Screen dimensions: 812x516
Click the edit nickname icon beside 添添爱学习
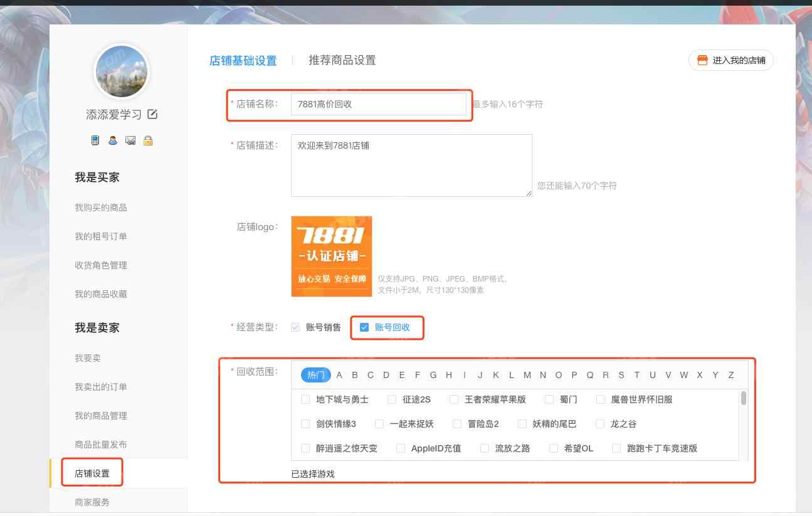coord(152,114)
